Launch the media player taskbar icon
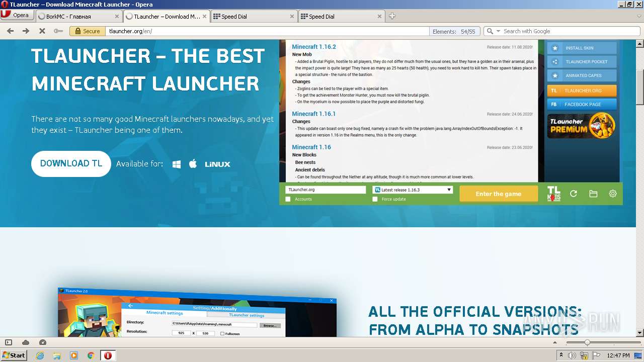 [x=74, y=355]
